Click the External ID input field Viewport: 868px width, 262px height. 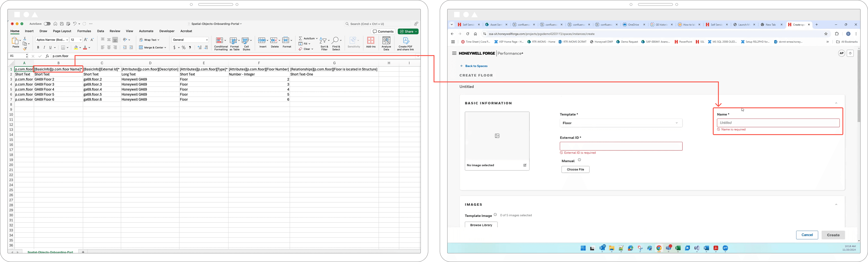coord(621,146)
